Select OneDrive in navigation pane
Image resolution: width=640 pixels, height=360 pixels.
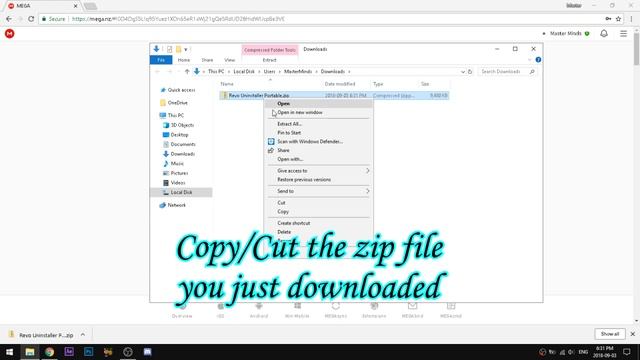(x=177, y=103)
